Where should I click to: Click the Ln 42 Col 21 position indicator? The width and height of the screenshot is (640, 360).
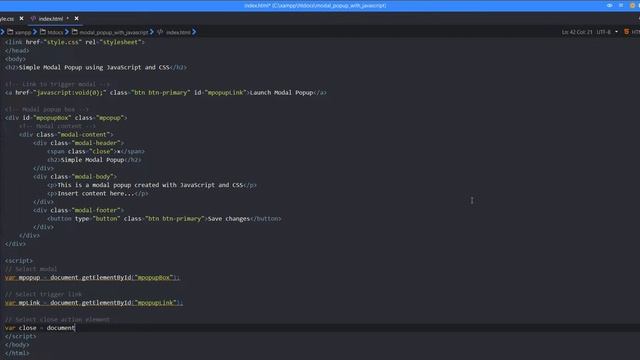[x=577, y=32]
